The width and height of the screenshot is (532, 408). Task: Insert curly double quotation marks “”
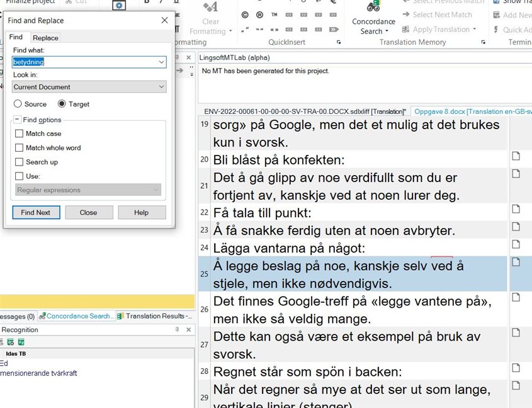pos(259,30)
